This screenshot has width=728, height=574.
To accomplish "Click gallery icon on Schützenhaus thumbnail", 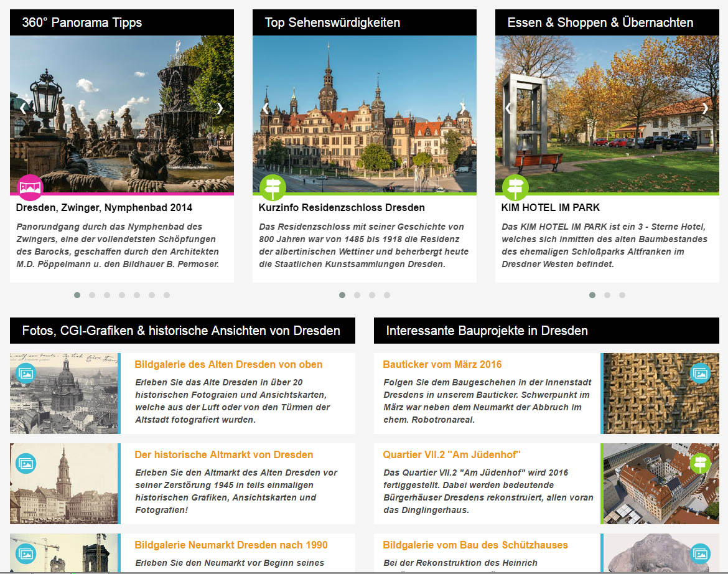I will pyautogui.click(x=700, y=553).
